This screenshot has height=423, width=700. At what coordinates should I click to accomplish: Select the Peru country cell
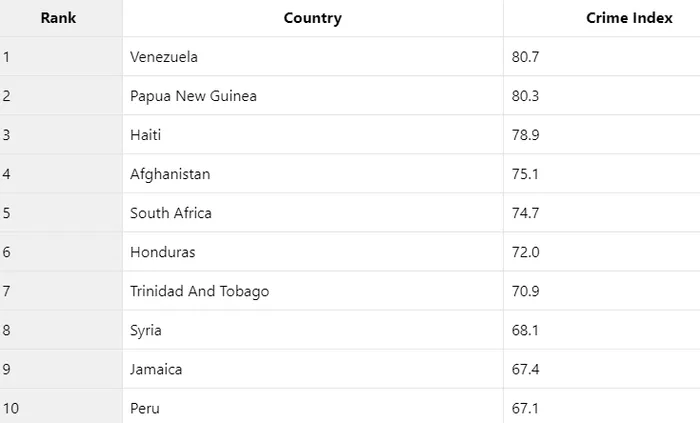click(x=145, y=408)
